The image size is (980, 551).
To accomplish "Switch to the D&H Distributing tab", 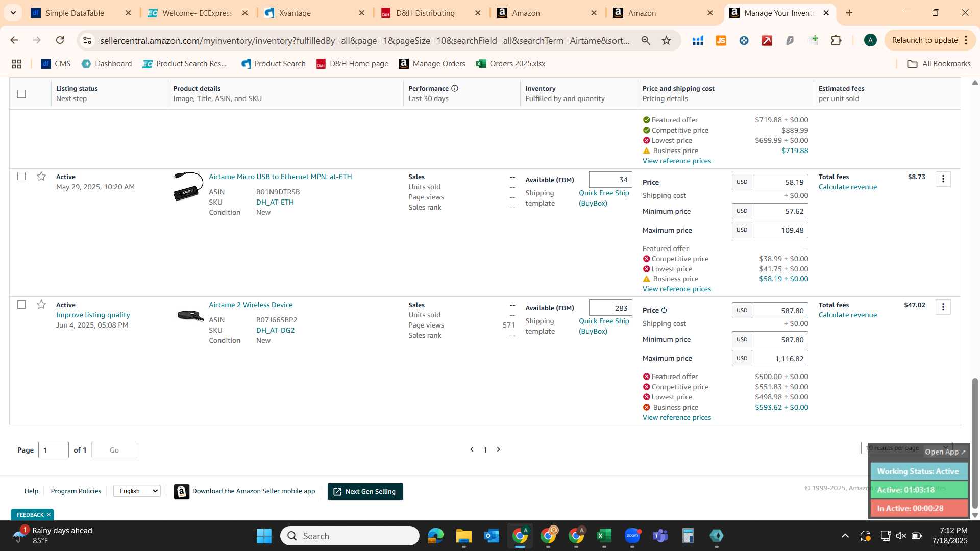I will [425, 13].
